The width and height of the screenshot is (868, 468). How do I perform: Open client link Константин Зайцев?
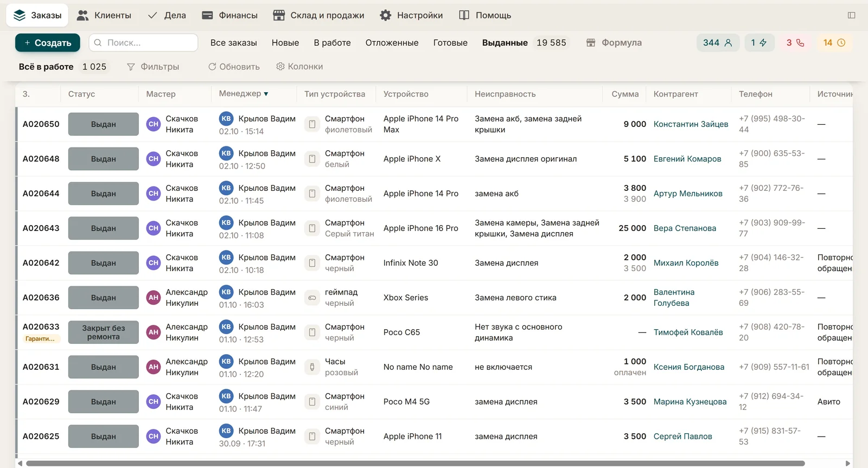[x=691, y=124]
